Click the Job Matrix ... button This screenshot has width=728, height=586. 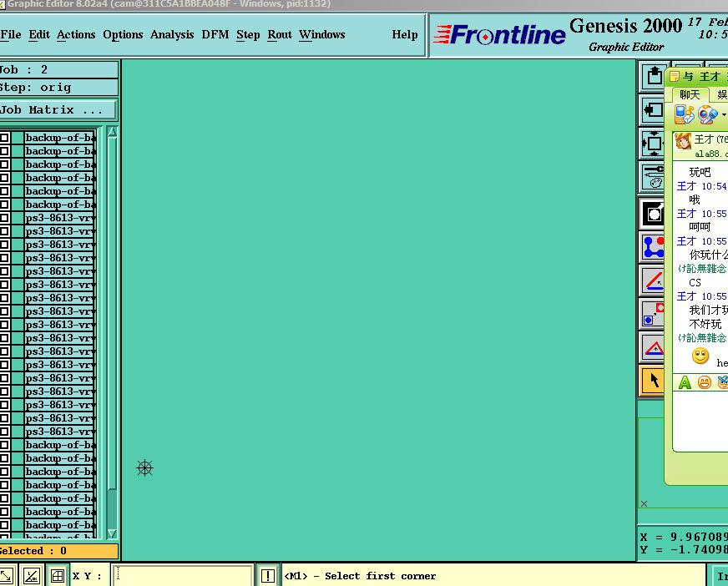tap(58, 110)
